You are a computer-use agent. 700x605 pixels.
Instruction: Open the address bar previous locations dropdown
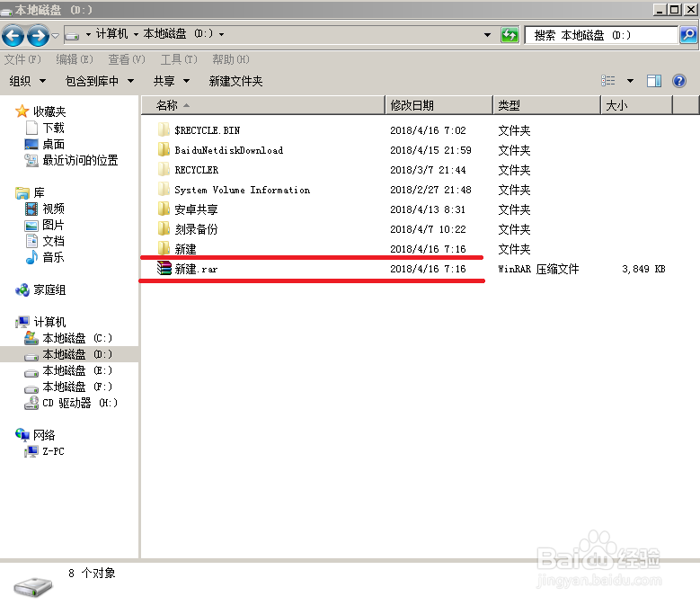coord(488,35)
